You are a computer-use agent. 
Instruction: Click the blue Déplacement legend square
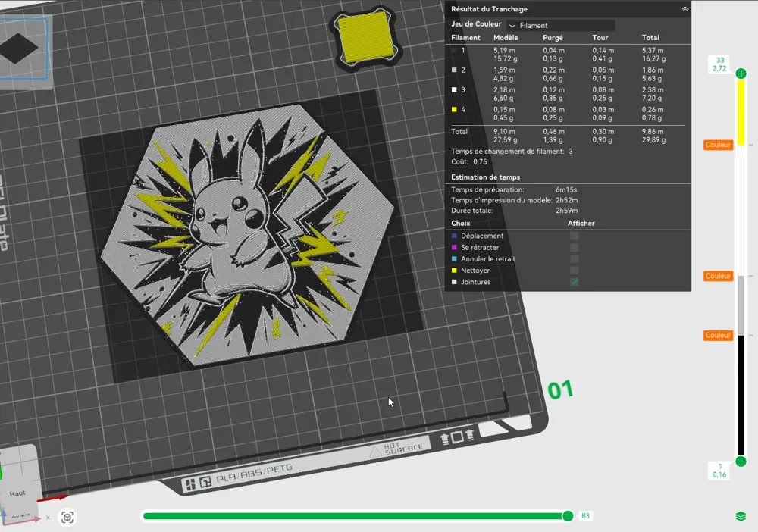[x=453, y=236]
